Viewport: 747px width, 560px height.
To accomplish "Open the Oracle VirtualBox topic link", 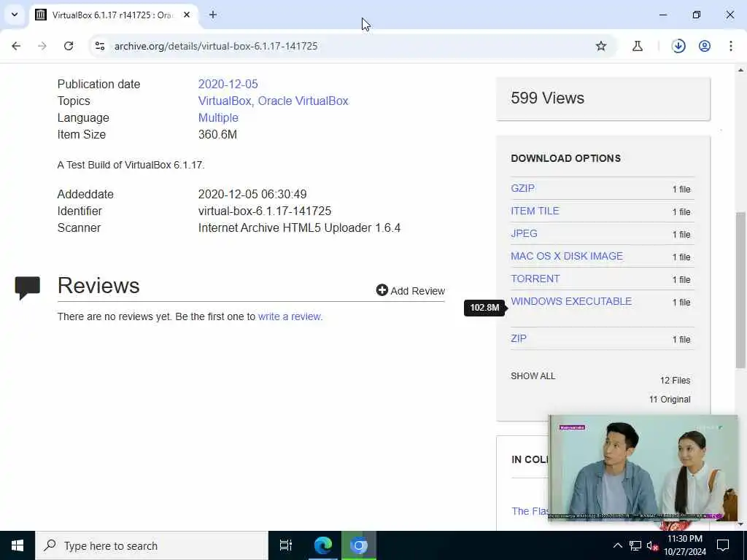I will tap(303, 101).
